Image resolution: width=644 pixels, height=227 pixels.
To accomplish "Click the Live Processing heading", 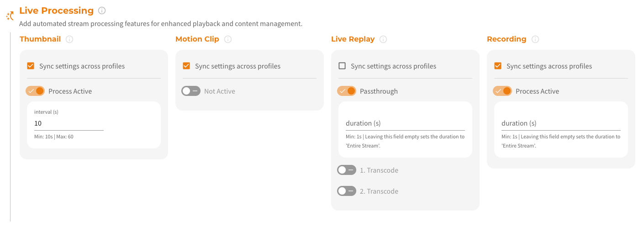I will (56, 11).
